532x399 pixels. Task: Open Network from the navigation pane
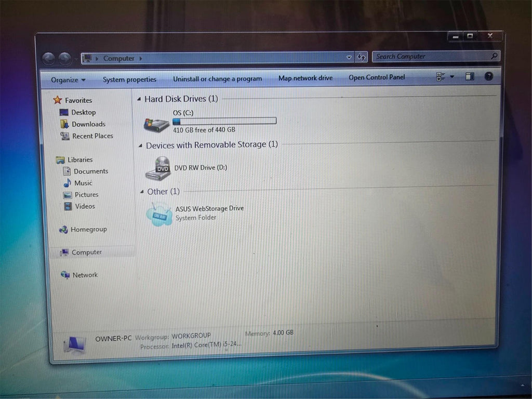click(85, 275)
